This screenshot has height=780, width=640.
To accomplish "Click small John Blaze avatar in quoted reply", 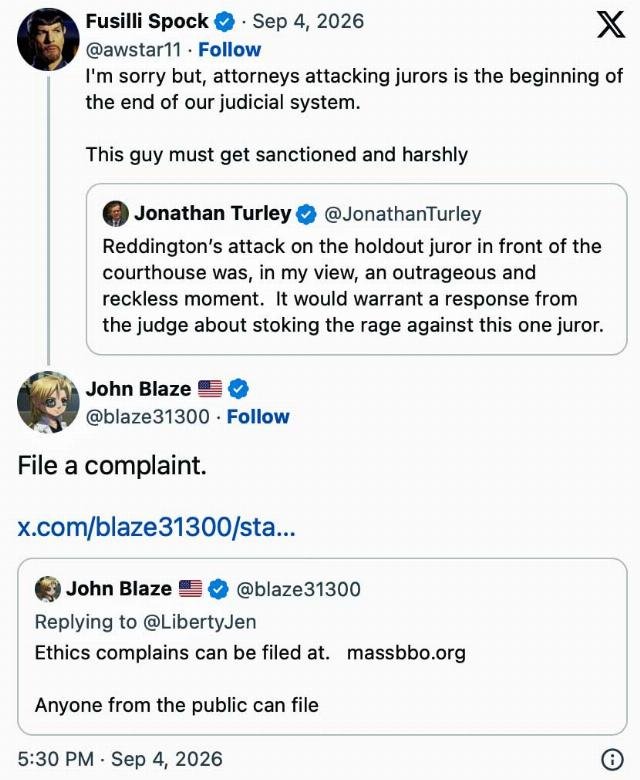I will (48, 589).
